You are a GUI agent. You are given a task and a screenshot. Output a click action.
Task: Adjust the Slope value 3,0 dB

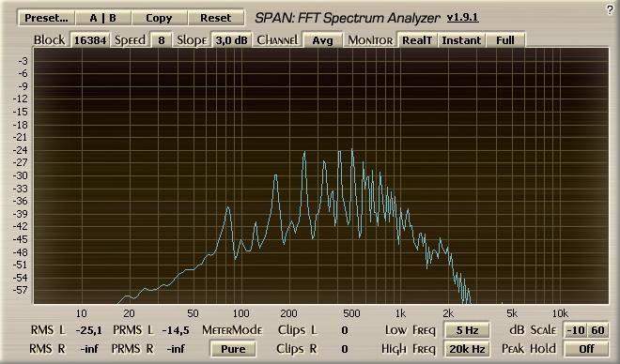(231, 40)
